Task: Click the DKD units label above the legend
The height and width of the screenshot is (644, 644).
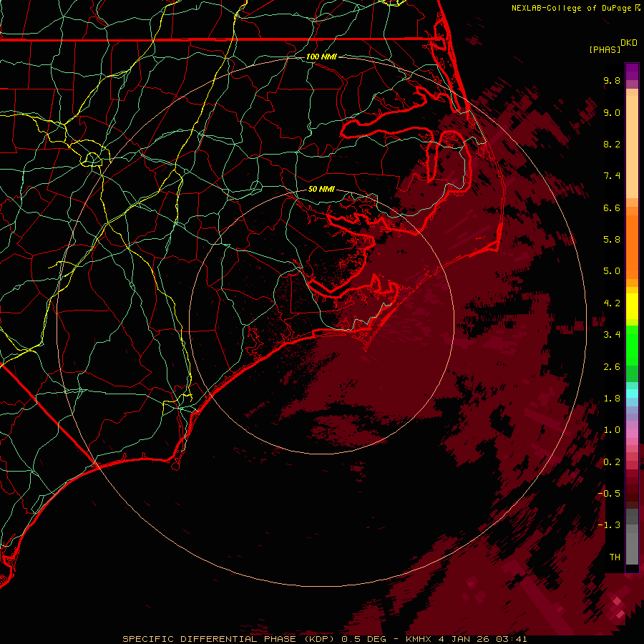Action: tap(629, 43)
